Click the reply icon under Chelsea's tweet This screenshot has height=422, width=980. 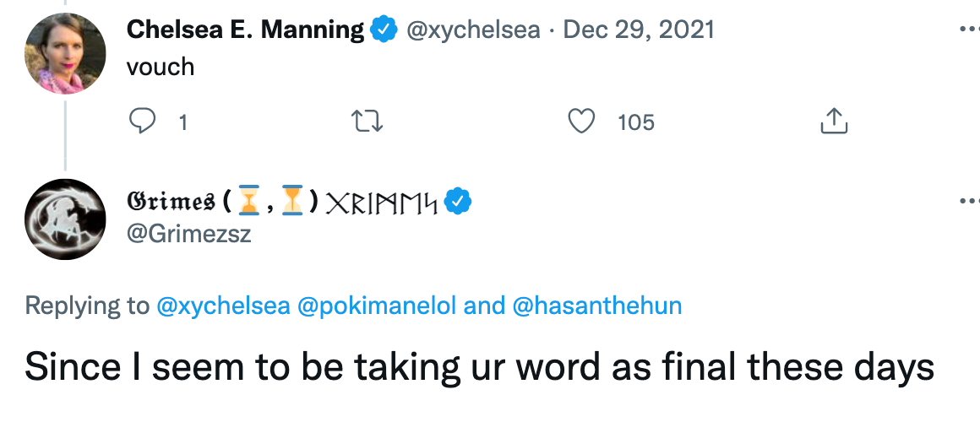point(142,122)
